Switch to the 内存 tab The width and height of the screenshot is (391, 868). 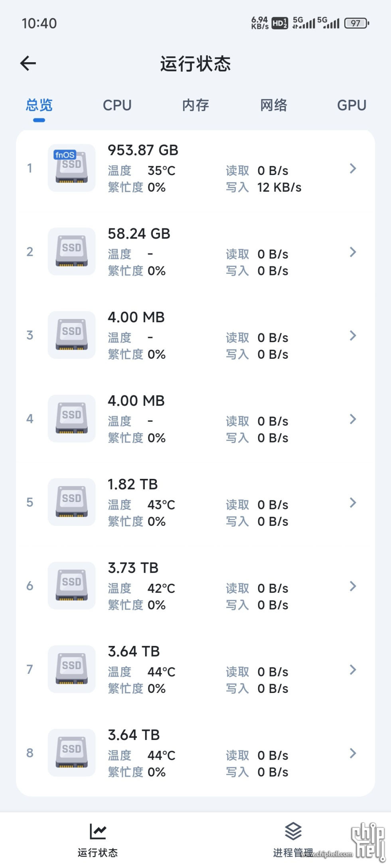195,105
